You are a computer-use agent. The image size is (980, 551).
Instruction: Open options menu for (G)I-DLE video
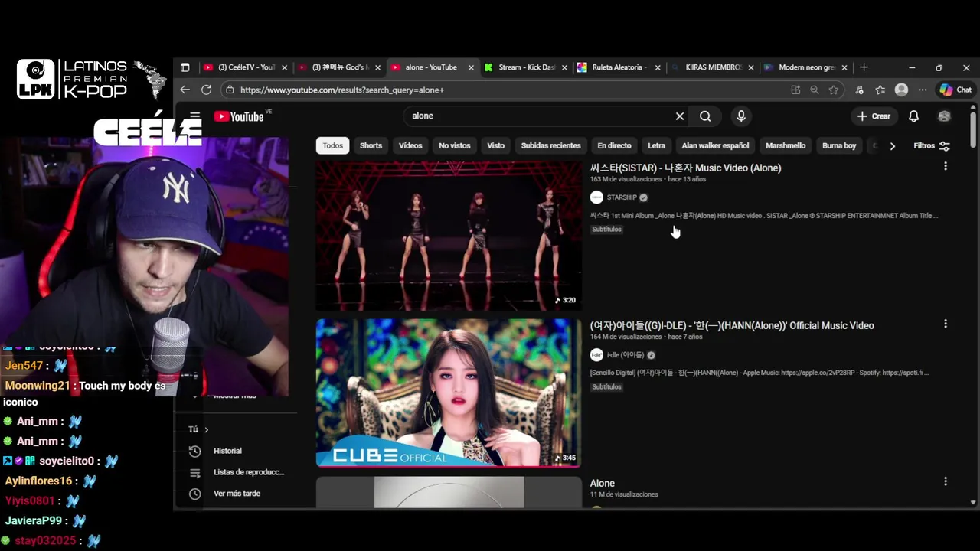(x=946, y=324)
